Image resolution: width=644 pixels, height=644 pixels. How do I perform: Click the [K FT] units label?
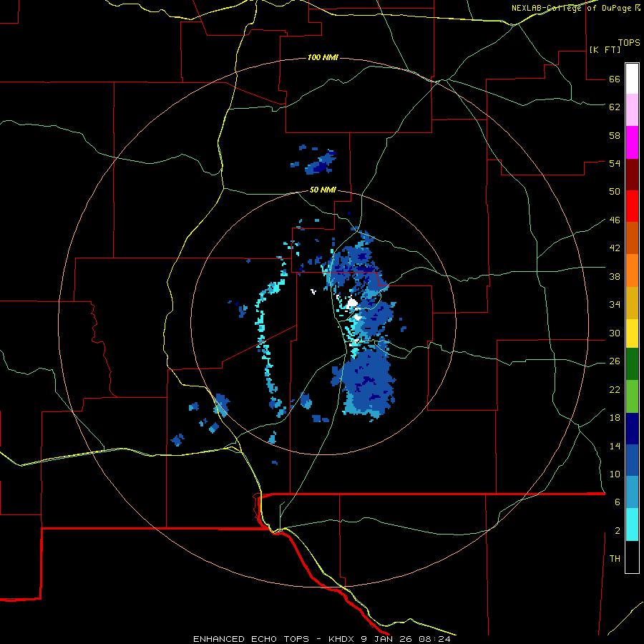pos(605,49)
